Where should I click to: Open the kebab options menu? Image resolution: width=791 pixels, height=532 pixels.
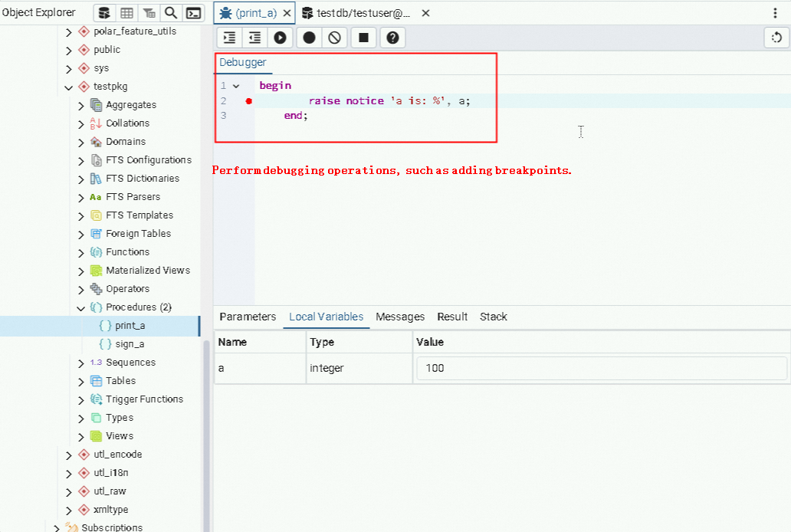pyautogui.click(x=776, y=13)
